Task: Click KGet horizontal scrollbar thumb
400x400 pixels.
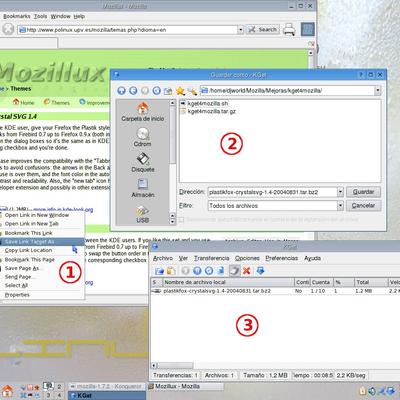Action: coord(175,365)
